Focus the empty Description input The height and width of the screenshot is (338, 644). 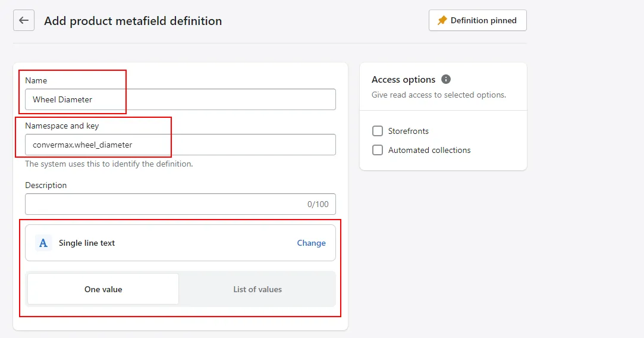pyautogui.click(x=180, y=204)
